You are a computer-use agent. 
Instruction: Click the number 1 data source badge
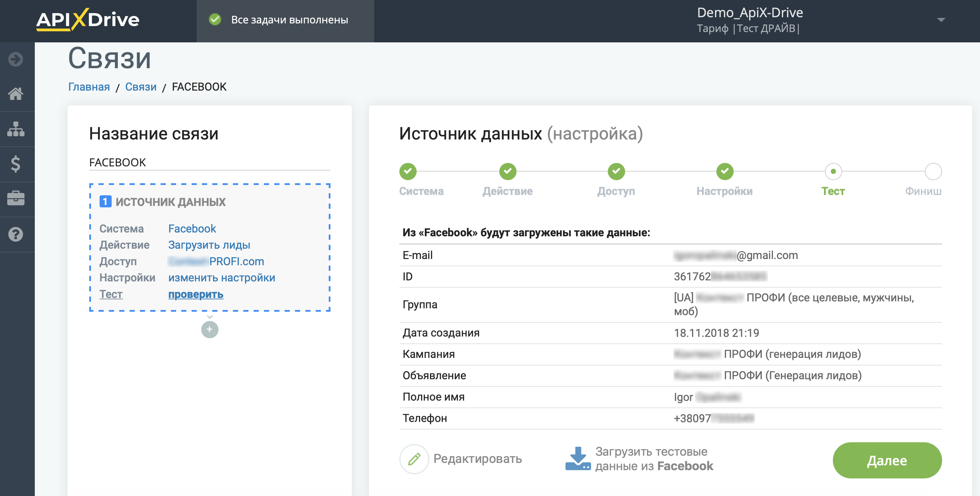(105, 201)
